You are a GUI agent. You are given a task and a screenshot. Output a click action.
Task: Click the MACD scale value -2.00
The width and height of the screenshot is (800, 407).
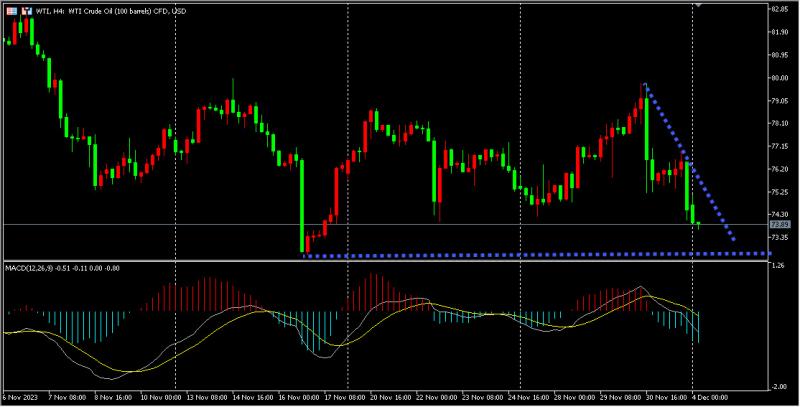(779, 387)
